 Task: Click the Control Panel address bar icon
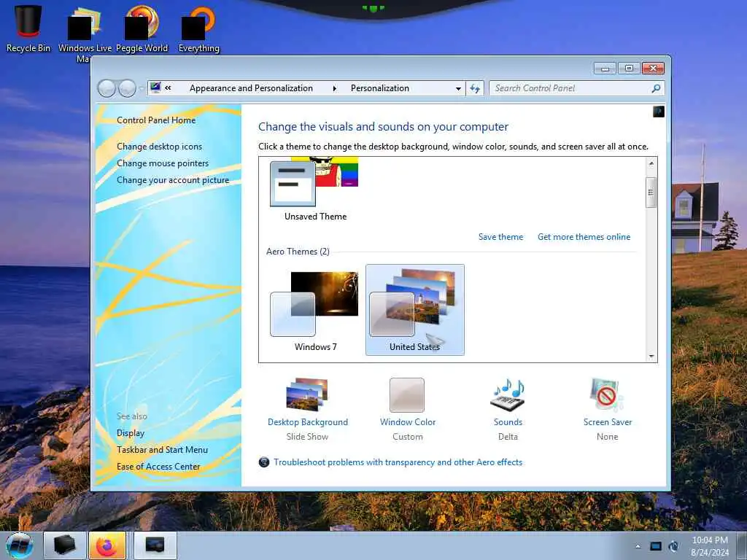156,87
